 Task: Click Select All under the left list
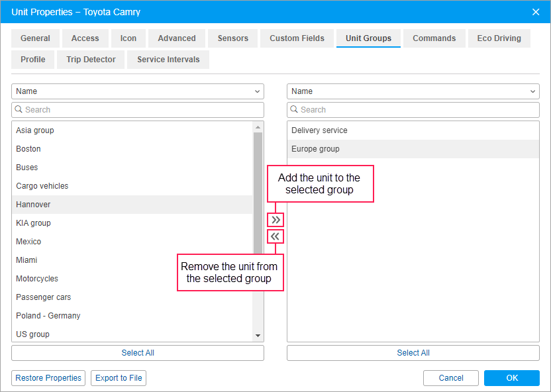(138, 353)
